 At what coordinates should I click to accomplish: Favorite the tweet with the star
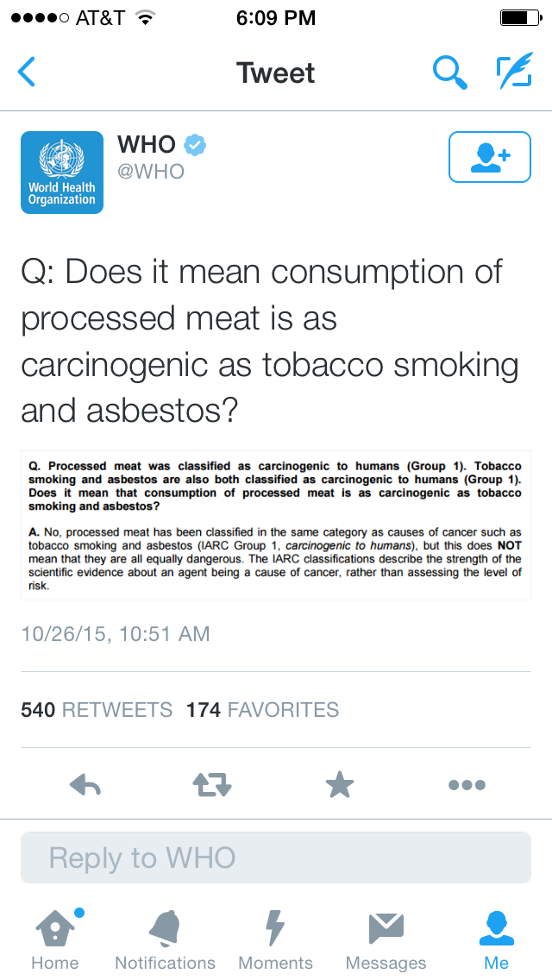[339, 785]
